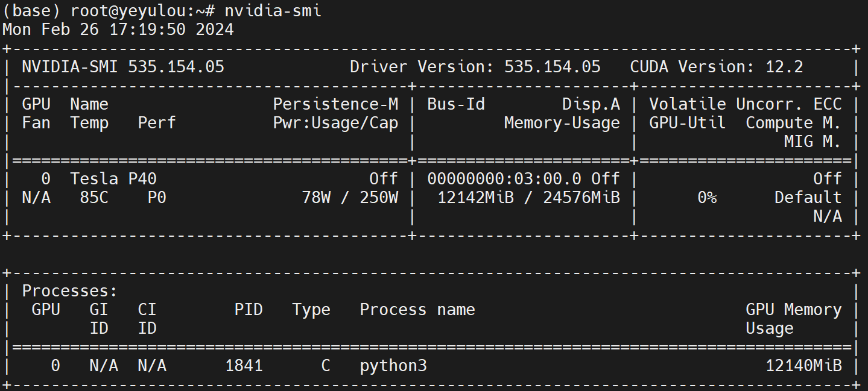Click the timestamp Mon Feb 26 17:19:50 2024
868x391 pixels.
pyautogui.click(x=118, y=30)
